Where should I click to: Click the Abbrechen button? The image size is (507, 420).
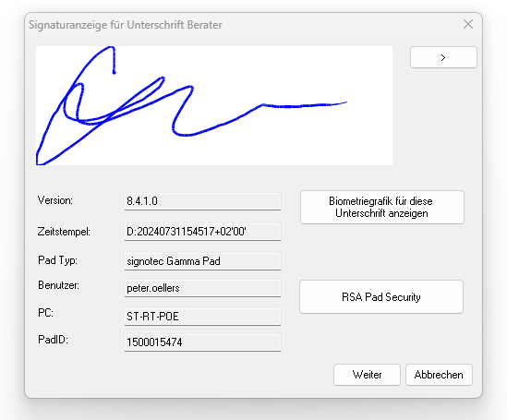point(439,375)
